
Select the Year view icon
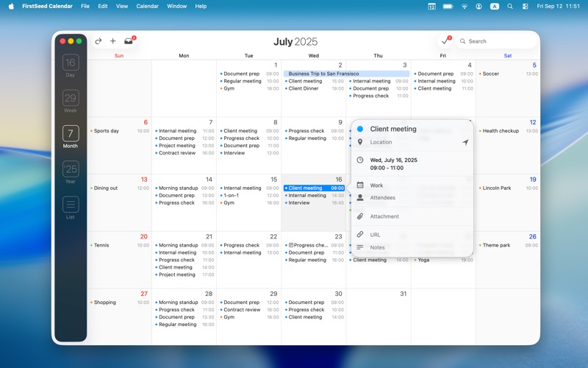point(71,171)
